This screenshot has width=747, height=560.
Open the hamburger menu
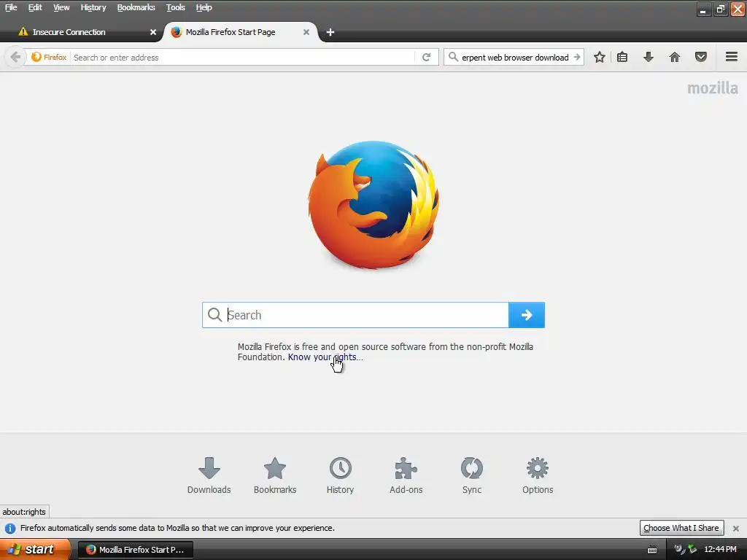pyautogui.click(x=732, y=57)
